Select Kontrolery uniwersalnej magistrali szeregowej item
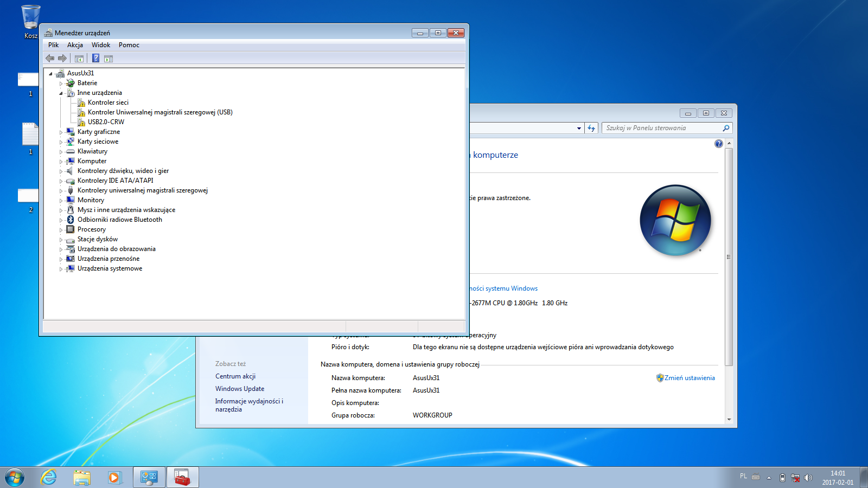Image resolution: width=868 pixels, height=488 pixels. tap(143, 190)
